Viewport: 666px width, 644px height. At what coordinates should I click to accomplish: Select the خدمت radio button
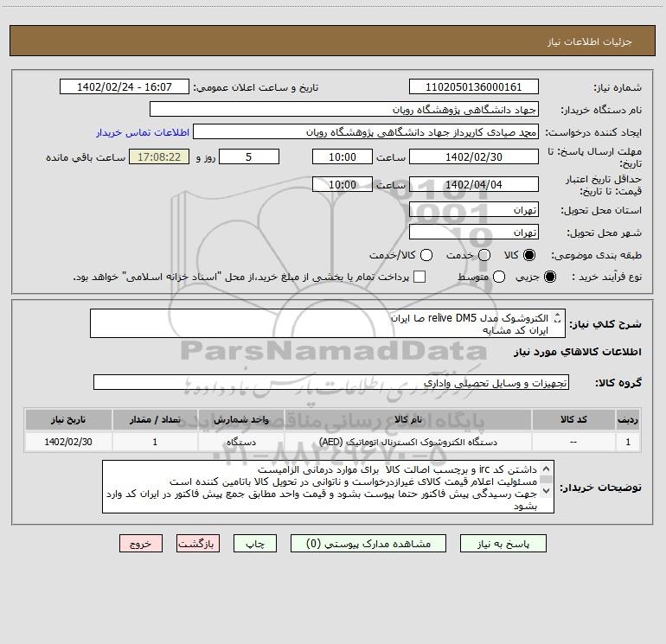coord(484,255)
